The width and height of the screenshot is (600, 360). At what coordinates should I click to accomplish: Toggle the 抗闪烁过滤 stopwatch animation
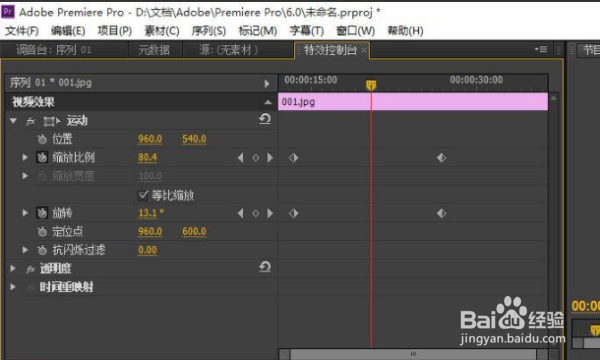42,250
